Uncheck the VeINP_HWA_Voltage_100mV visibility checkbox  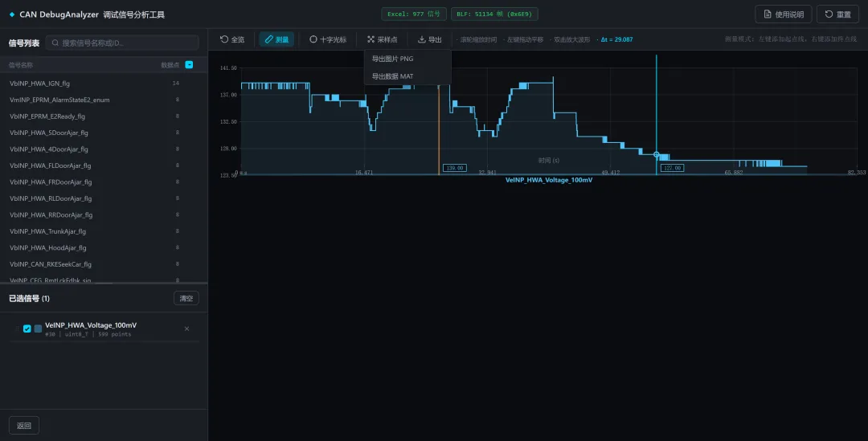point(27,329)
